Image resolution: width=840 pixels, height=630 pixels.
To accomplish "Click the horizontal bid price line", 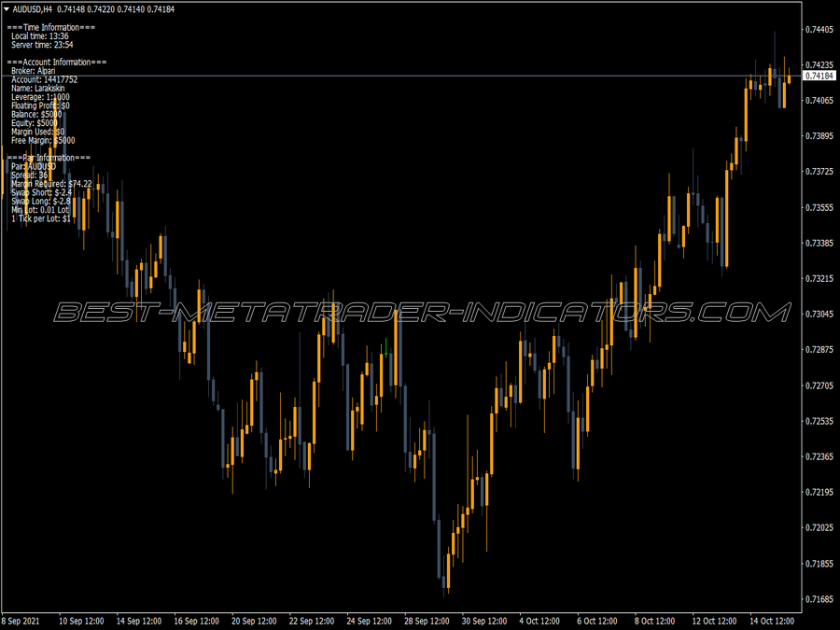I will [400, 77].
